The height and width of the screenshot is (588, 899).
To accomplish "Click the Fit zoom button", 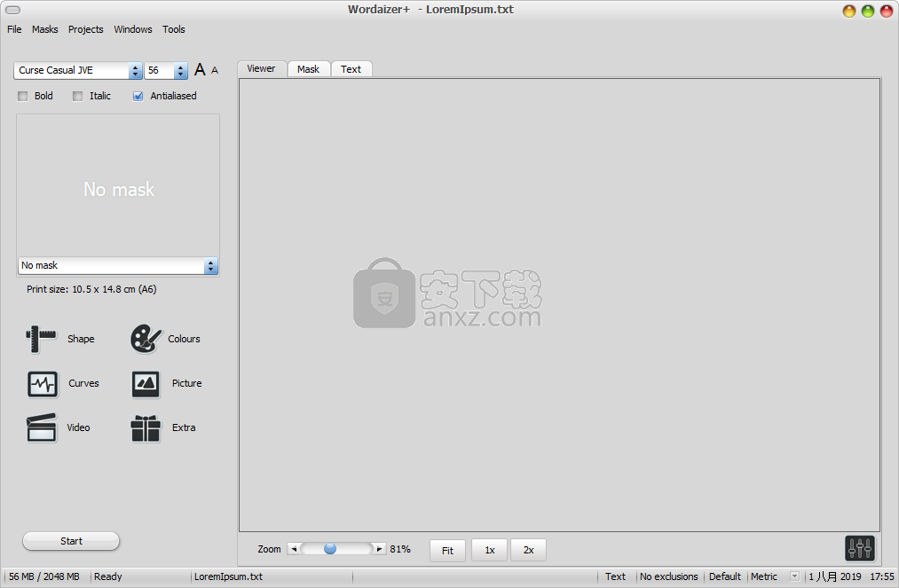I will [x=448, y=550].
